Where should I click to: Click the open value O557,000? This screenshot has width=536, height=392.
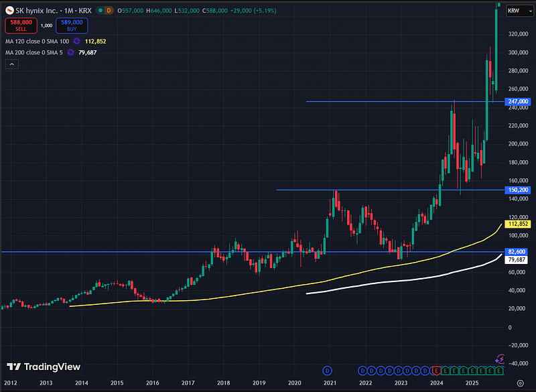click(130, 11)
